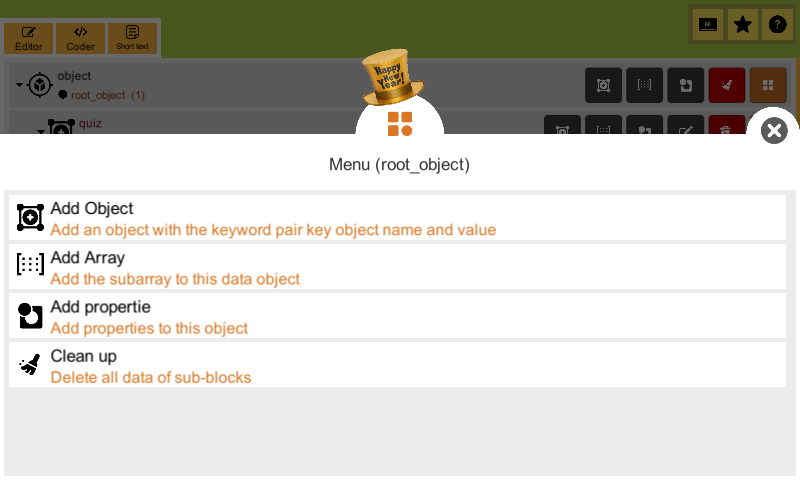Screen dimensions: 800x480
Task: Open the help question mark icon
Action: 777,24
